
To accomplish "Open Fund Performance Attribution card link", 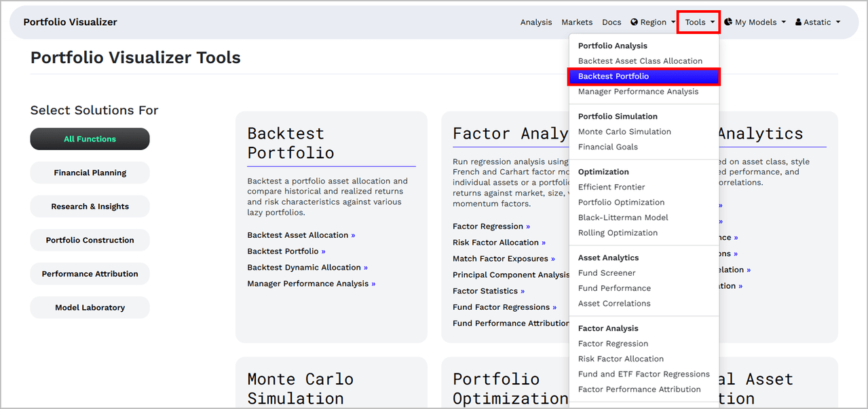I will (x=511, y=323).
